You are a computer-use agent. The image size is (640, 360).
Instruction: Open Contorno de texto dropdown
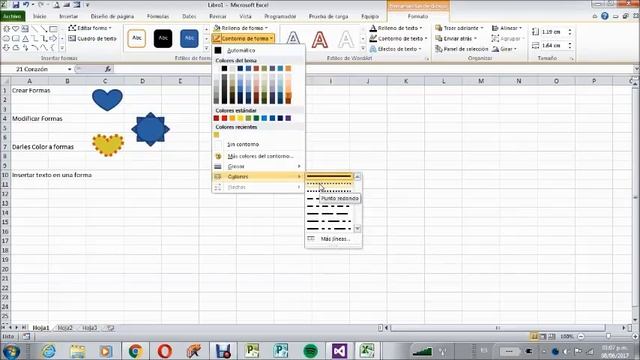click(398, 38)
